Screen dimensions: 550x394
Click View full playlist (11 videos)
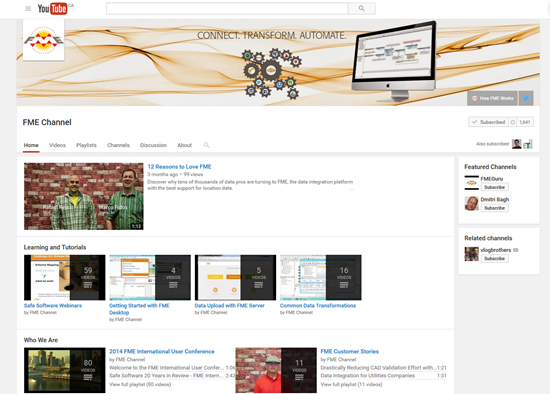coord(351,385)
